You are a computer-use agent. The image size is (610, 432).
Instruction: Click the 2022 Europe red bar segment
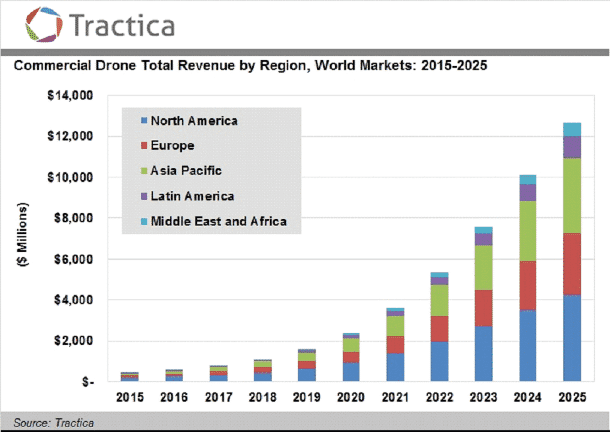coord(439,329)
